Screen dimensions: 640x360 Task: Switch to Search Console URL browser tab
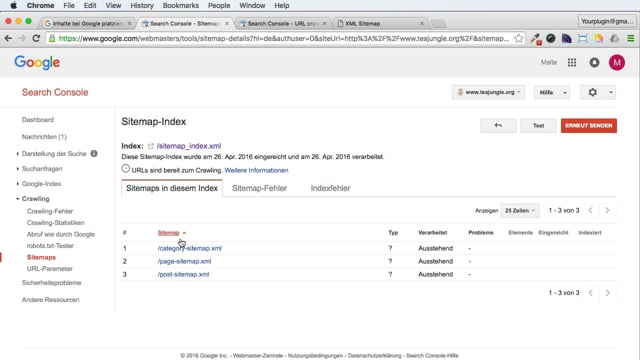click(x=282, y=23)
